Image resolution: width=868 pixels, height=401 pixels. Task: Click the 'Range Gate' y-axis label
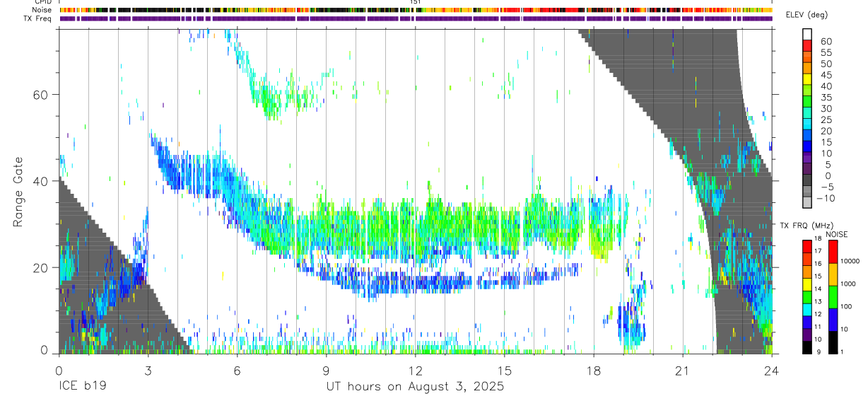(18, 192)
